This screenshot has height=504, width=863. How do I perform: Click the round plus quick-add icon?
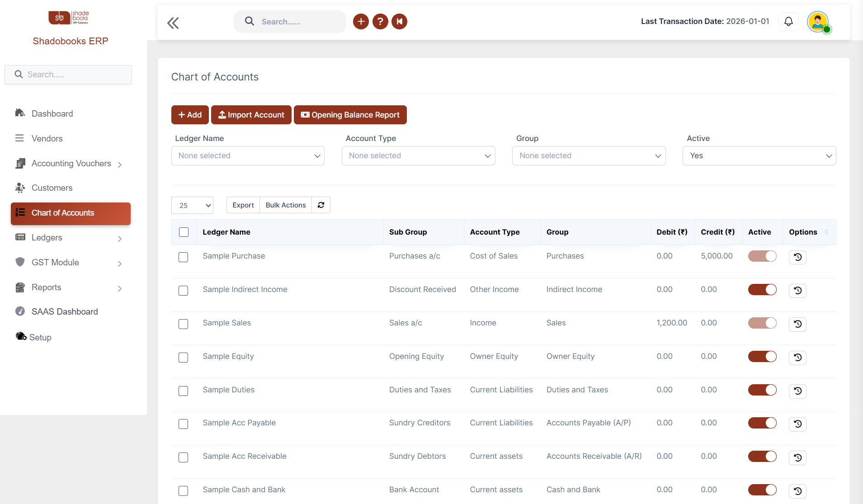click(361, 21)
